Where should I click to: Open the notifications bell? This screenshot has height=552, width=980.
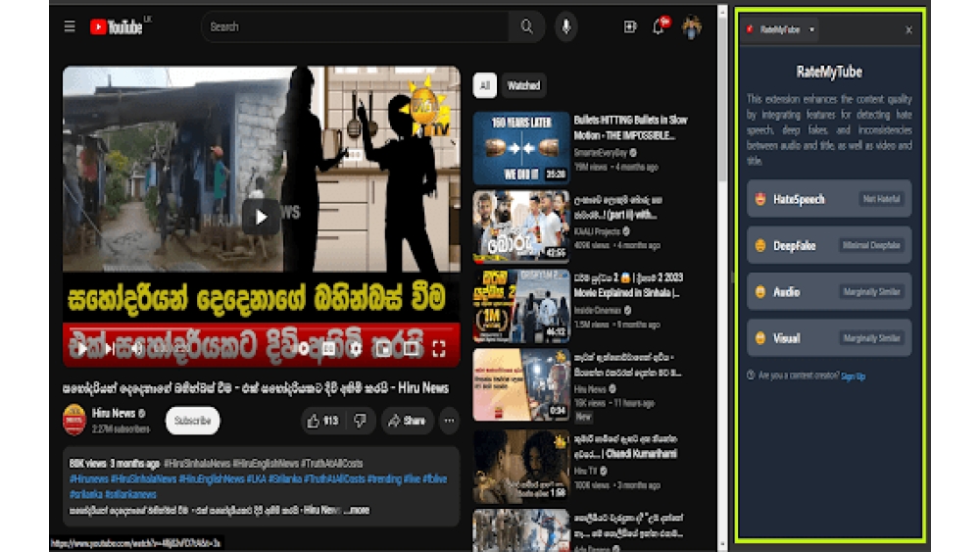(659, 26)
